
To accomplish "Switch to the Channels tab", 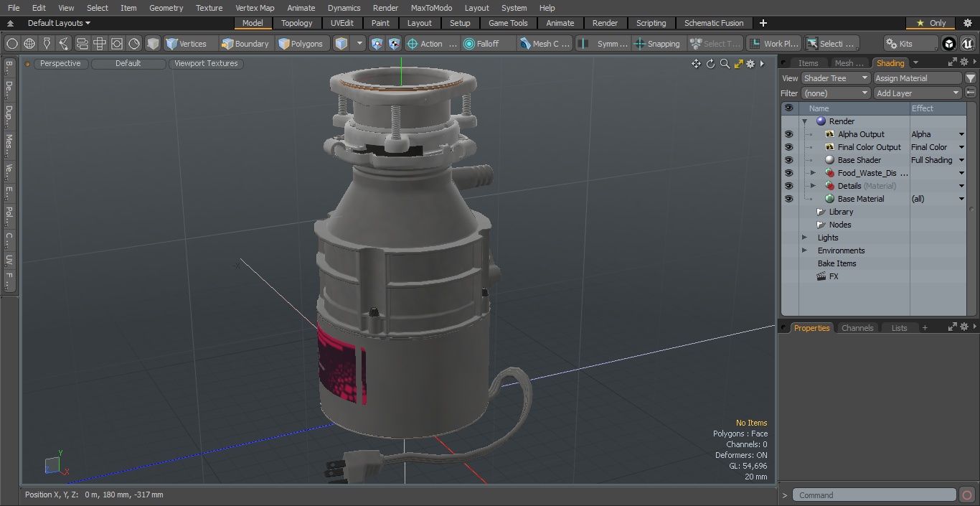I will (857, 328).
